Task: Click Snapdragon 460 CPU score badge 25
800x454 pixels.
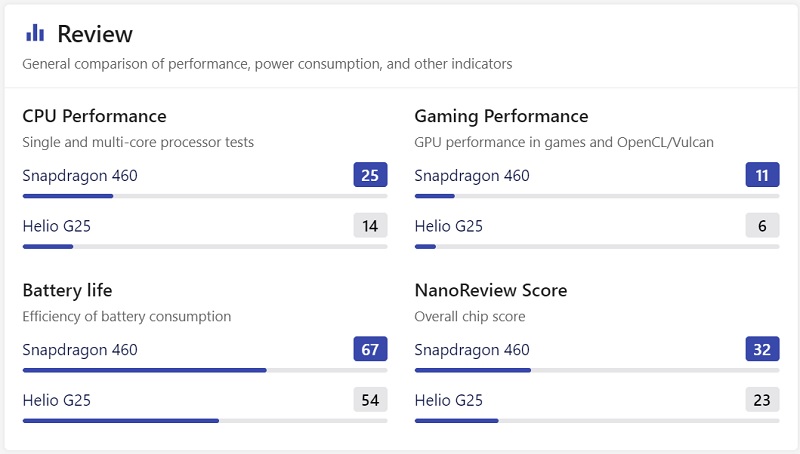Action: [x=370, y=176]
